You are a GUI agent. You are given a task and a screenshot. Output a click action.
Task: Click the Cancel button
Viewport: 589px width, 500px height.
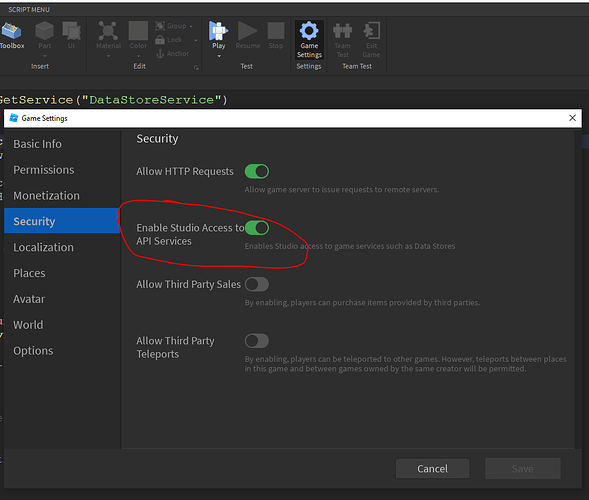click(432, 468)
